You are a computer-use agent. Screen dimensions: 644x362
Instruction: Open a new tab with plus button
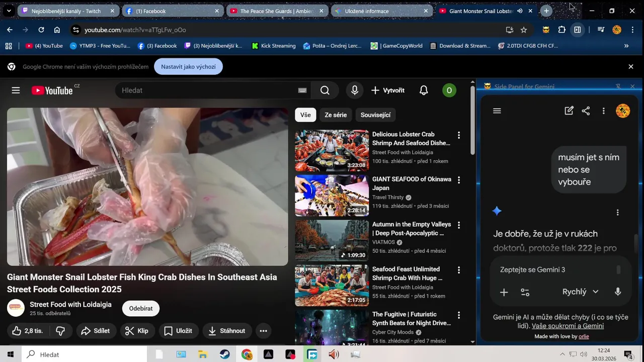coord(546,11)
